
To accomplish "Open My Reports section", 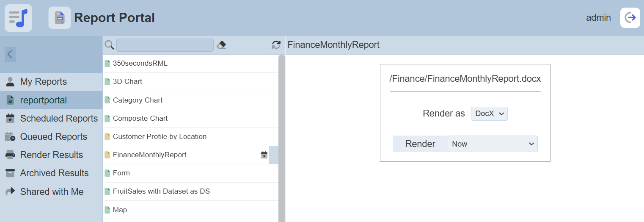I will [43, 82].
